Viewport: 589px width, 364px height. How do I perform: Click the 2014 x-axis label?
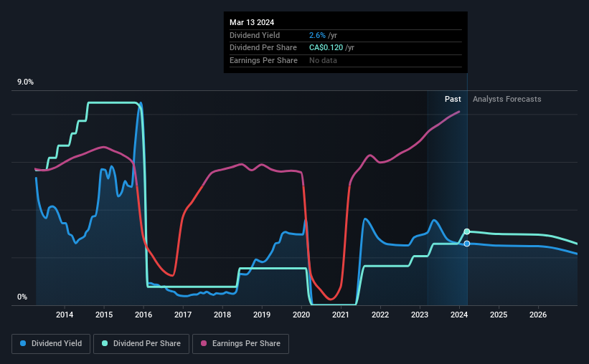[x=65, y=315]
